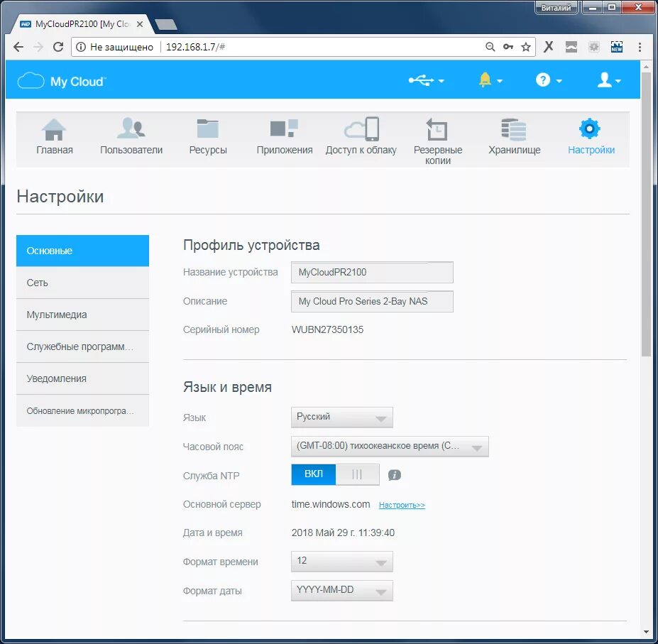Viewport: 658px width, 644px height.
Task: Open the Формат даты dropdown
Action: (x=342, y=590)
